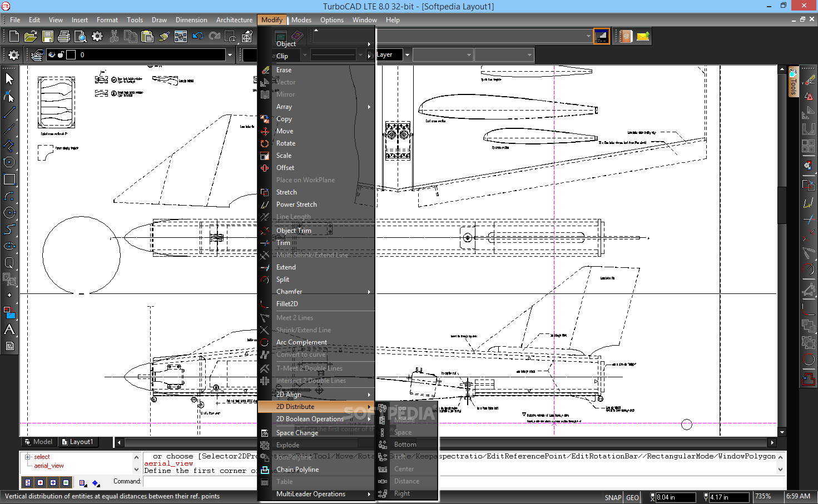The image size is (818, 504).
Task: Click the X coordinate field showing 8.04 in
Action: tap(675, 497)
